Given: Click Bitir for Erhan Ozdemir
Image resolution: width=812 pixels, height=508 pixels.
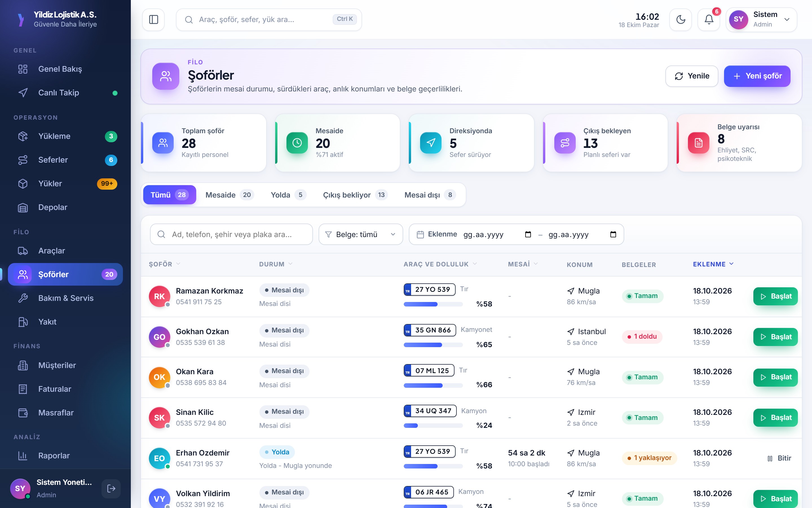Looking at the screenshot, I should pos(779,458).
